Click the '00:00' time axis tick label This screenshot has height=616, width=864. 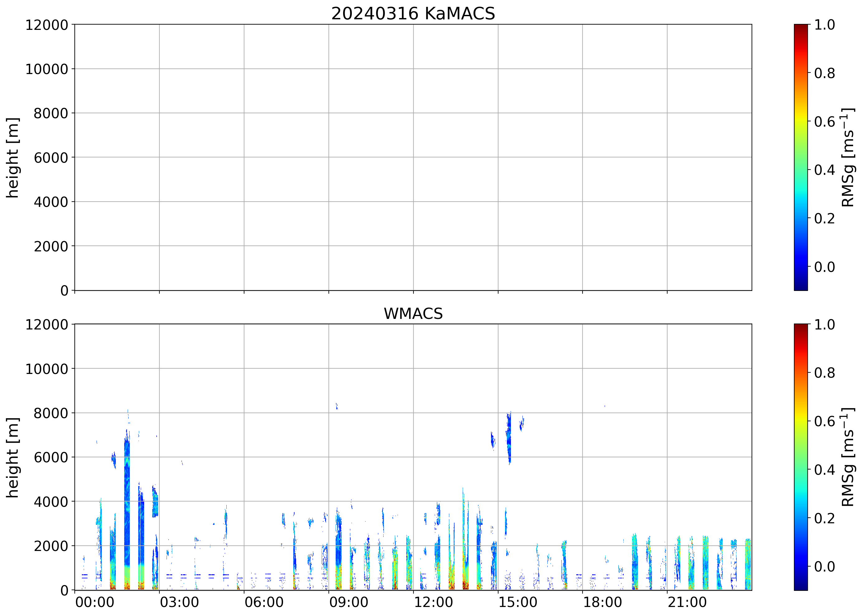click(x=95, y=602)
